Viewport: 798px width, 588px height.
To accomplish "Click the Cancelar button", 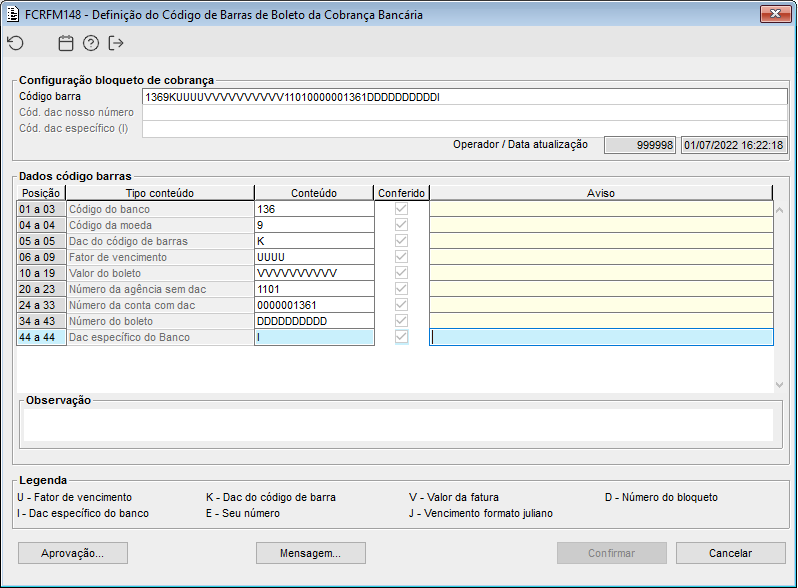I will point(730,553).
